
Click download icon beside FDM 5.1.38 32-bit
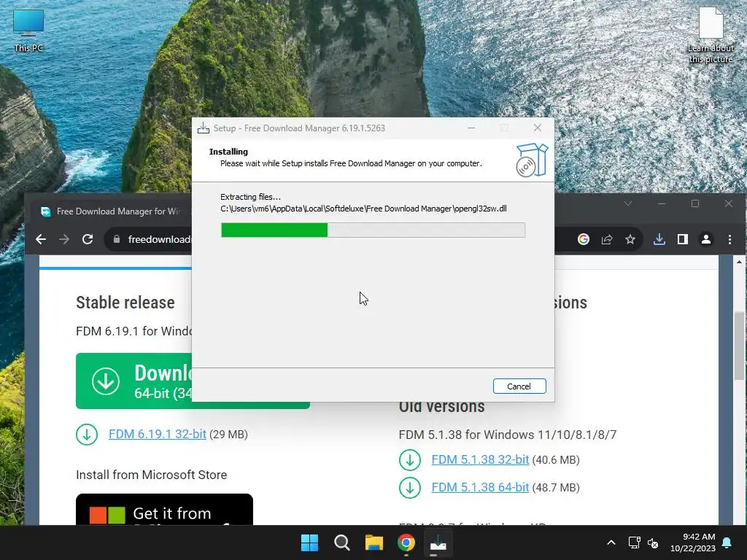410,460
